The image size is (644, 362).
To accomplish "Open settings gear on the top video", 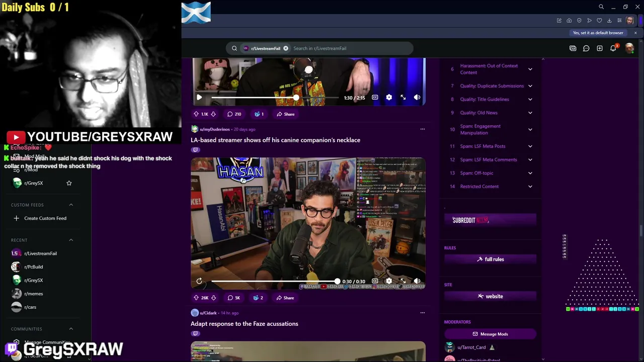I will [x=389, y=98].
